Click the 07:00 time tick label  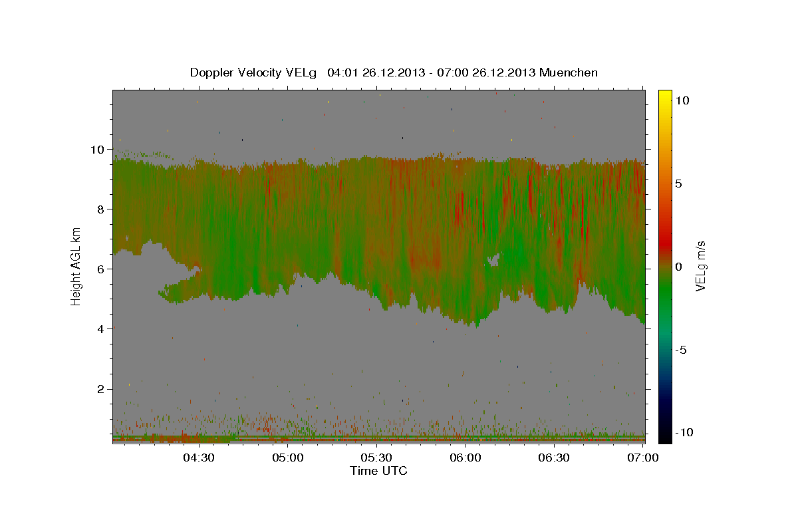(642, 458)
